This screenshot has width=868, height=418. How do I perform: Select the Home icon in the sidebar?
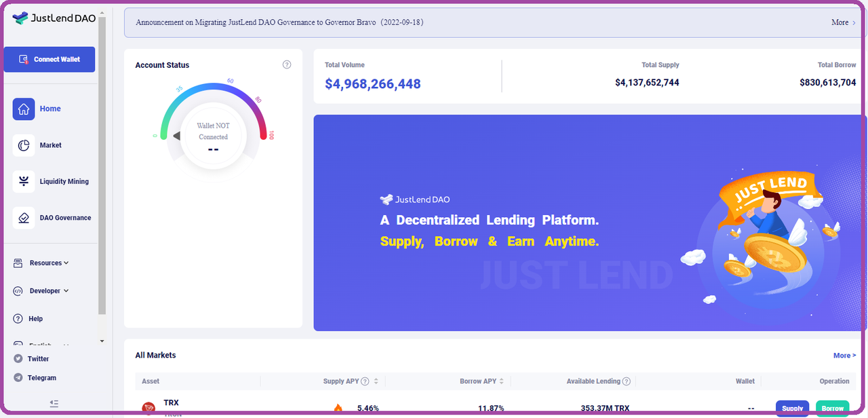22,109
